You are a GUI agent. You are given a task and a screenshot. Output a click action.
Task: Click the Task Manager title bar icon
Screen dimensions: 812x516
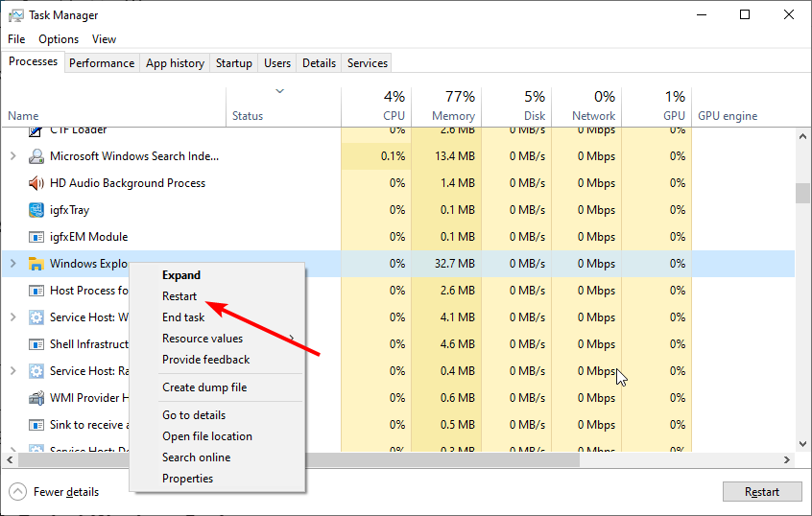click(x=16, y=15)
